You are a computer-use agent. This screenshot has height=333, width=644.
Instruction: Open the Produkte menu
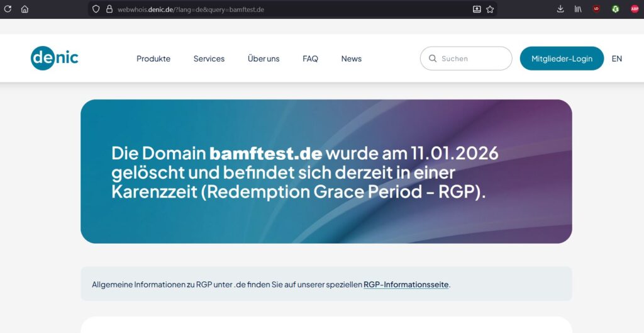pyautogui.click(x=153, y=59)
